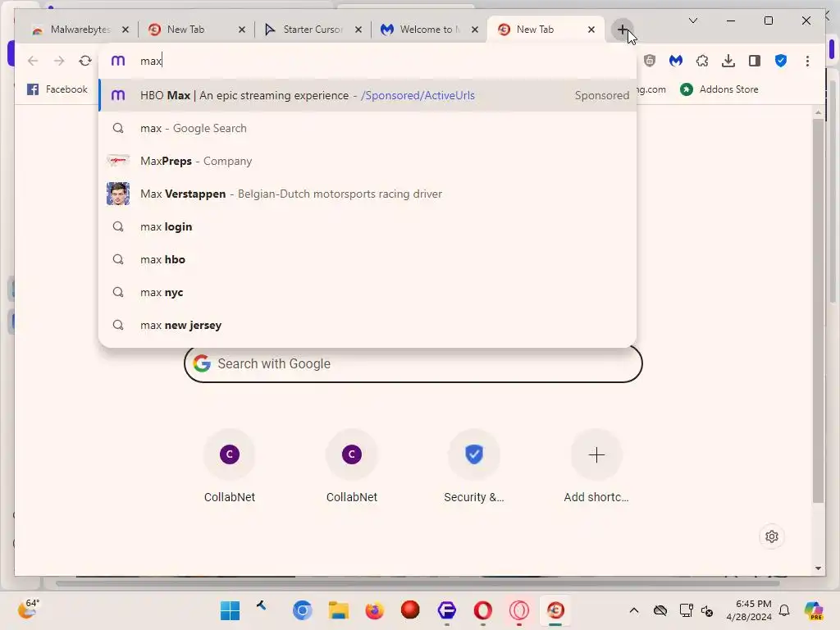Toggle the side panel

click(x=755, y=61)
